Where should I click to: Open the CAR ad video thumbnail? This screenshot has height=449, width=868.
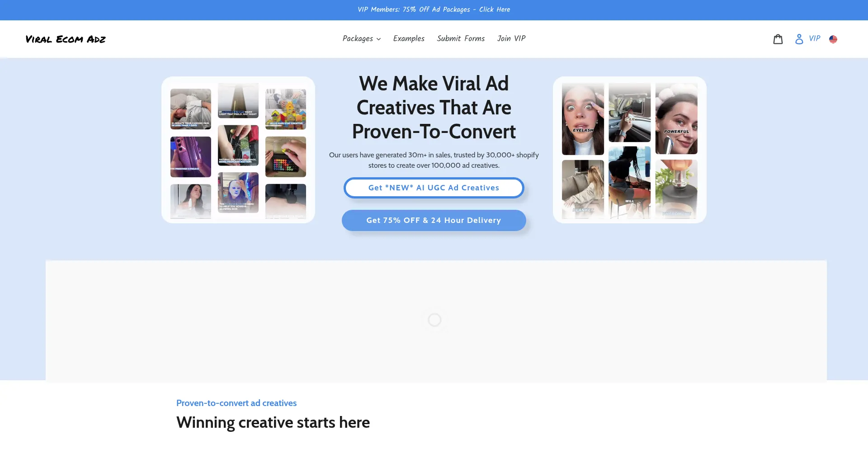click(x=629, y=112)
